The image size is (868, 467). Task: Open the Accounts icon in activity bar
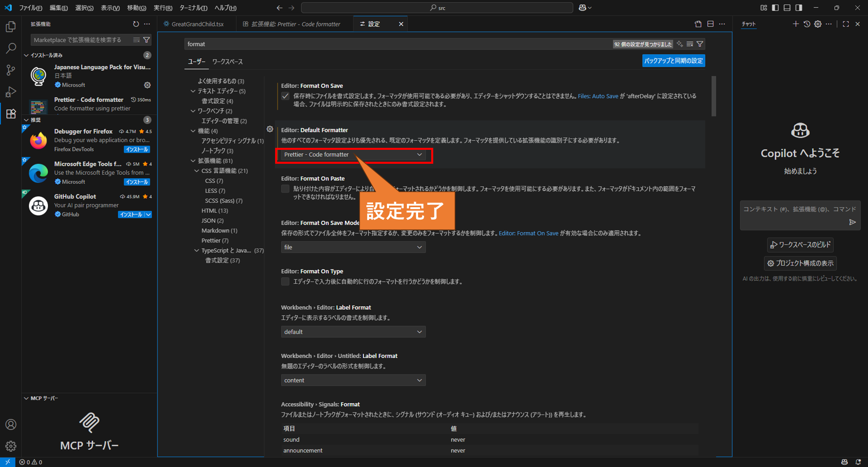(11, 424)
